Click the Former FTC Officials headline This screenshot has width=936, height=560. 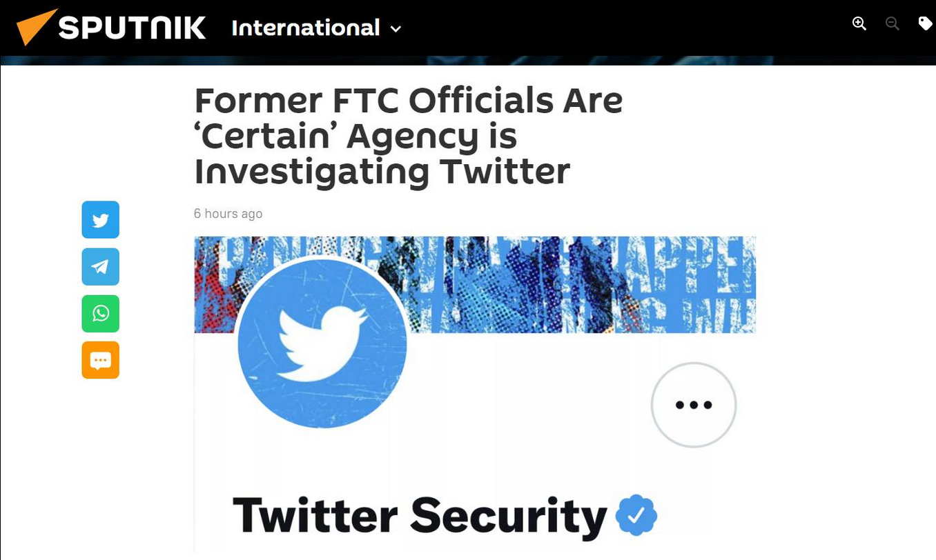(x=408, y=136)
